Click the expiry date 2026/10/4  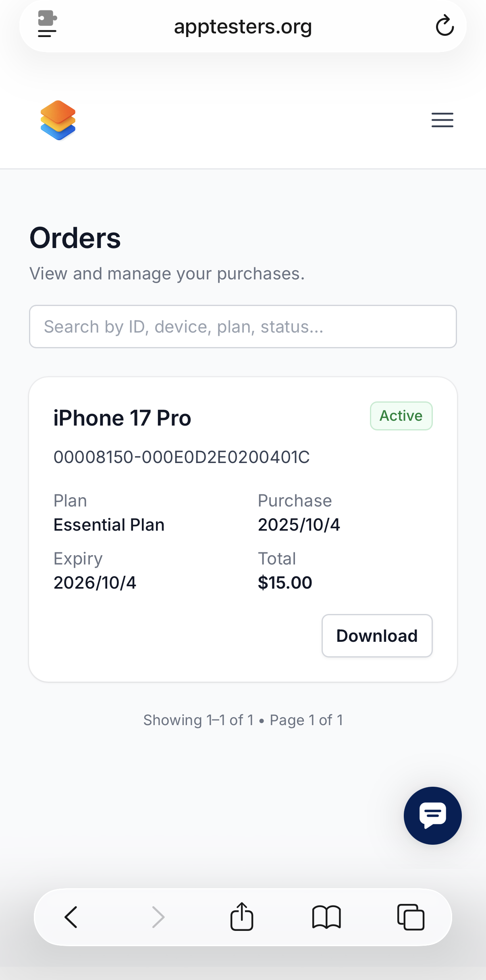[95, 583]
